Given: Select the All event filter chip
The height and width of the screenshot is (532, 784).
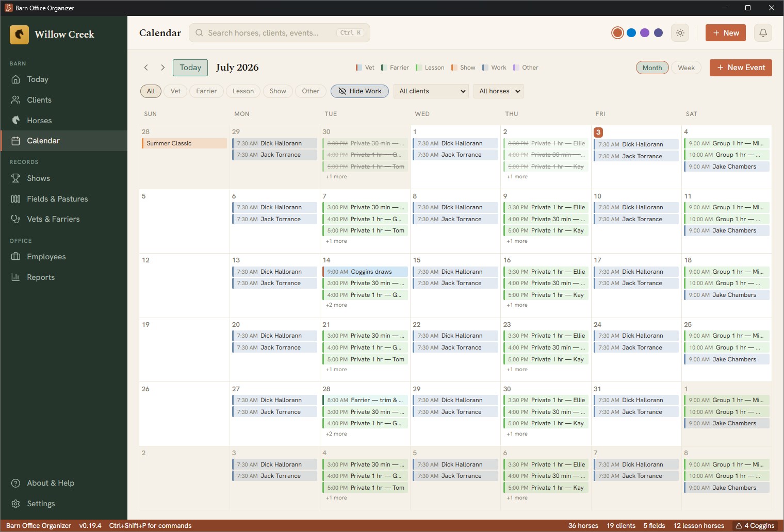Looking at the screenshot, I should coord(151,91).
